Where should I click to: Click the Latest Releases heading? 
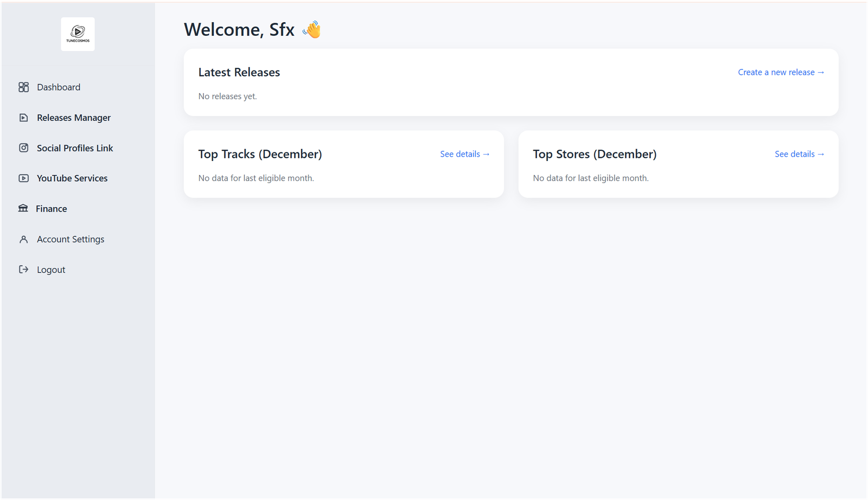coord(239,72)
